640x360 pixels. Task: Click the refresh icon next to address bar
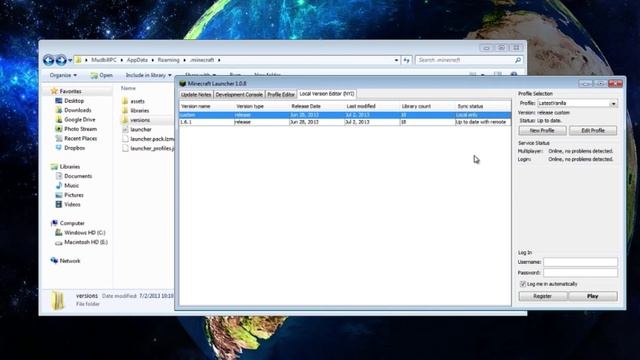click(x=406, y=60)
